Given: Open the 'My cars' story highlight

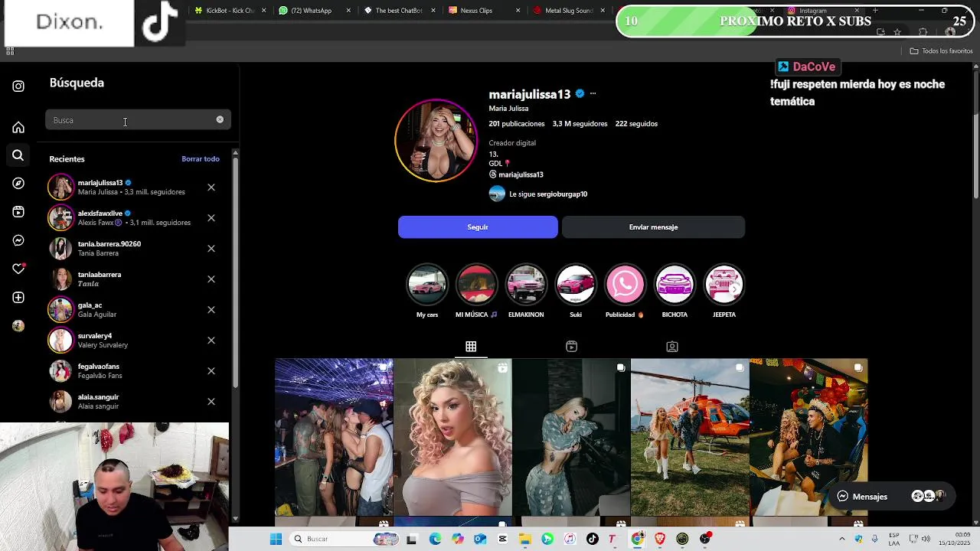Looking at the screenshot, I should point(427,284).
